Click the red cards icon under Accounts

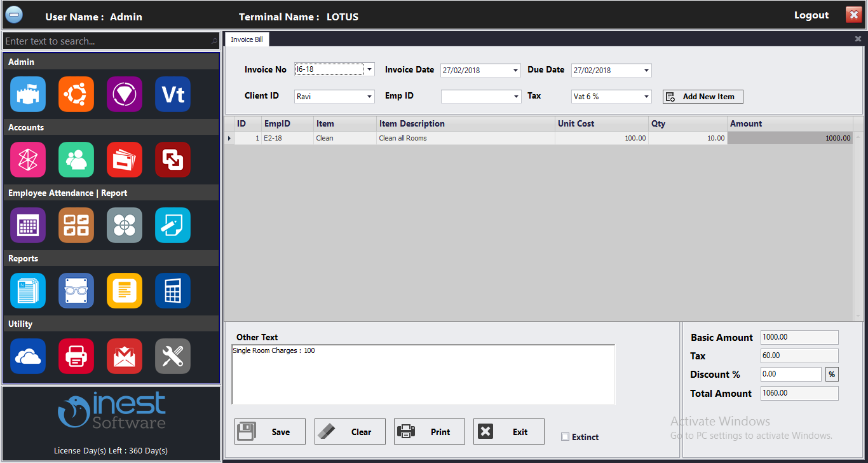(125, 160)
